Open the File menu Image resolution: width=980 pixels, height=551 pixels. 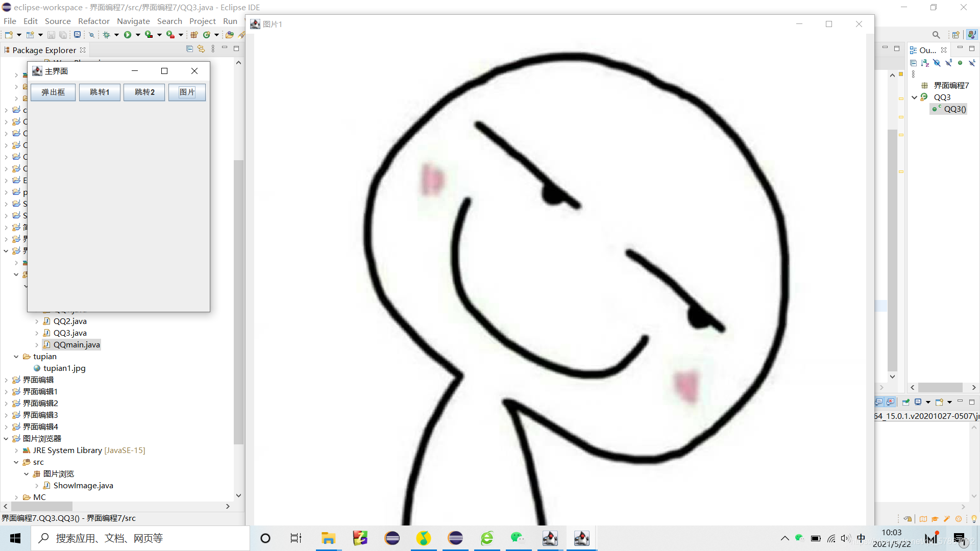pyautogui.click(x=10, y=21)
